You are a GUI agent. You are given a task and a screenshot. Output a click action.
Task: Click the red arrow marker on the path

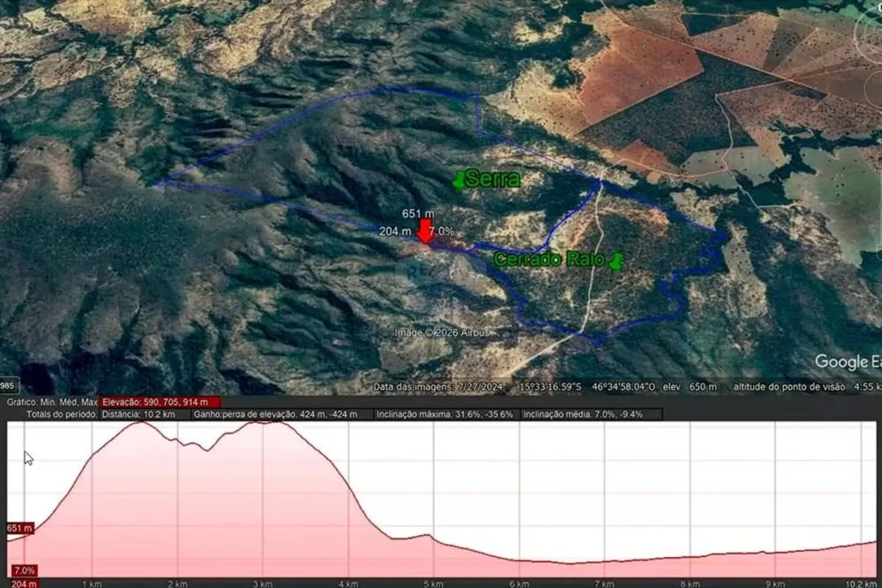(x=425, y=231)
